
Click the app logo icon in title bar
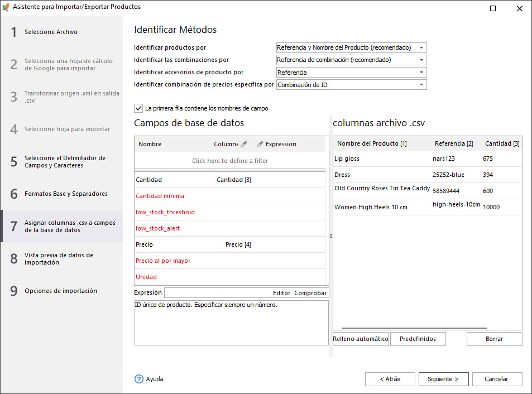[6, 7]
